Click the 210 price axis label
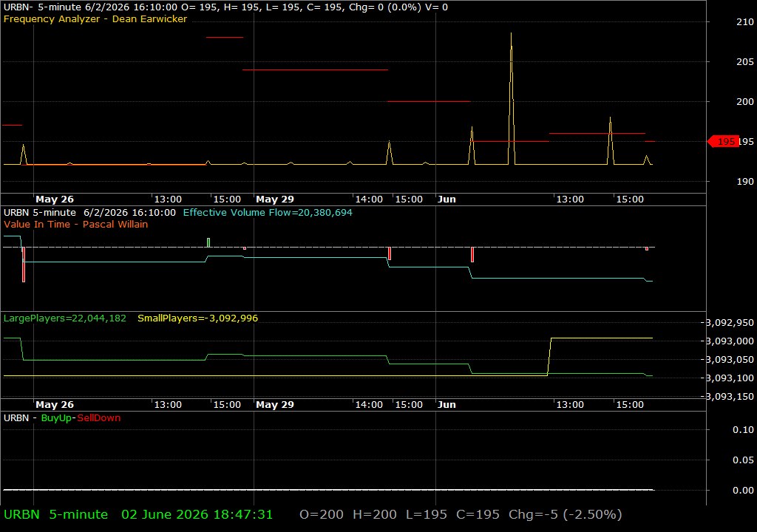This screenshot has height=532, width=757. [x=745, y=21]
